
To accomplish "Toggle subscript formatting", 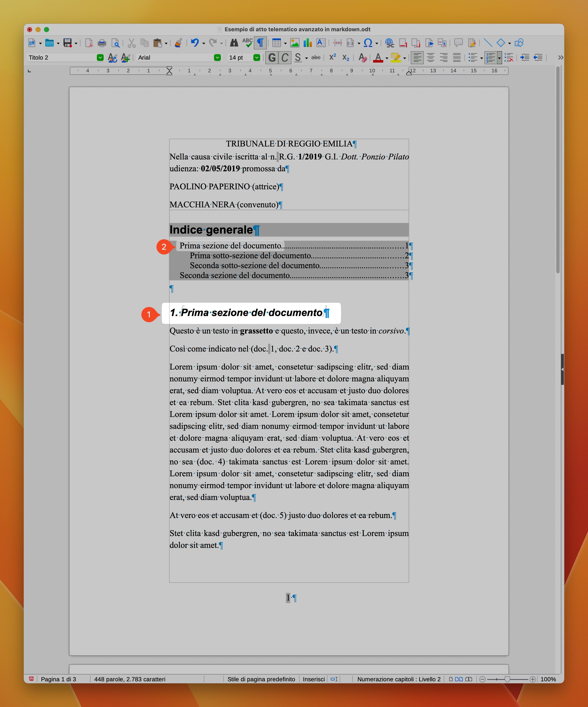I will point(346,58).
